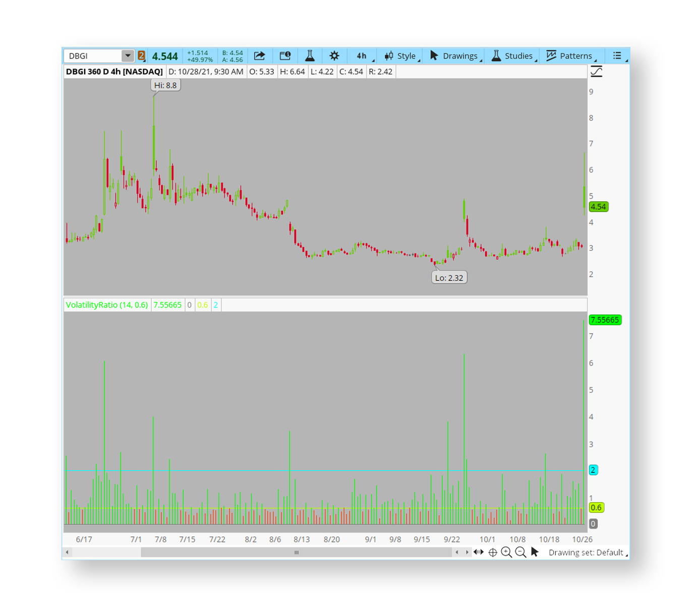Click the 7.55665 value in study header
700x613 pixels.
click(x=167, y=305)
